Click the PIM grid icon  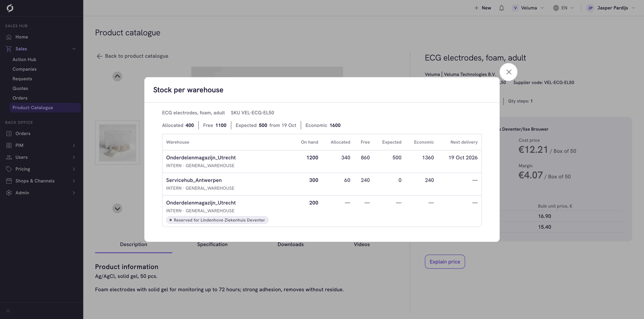point(9,145)
